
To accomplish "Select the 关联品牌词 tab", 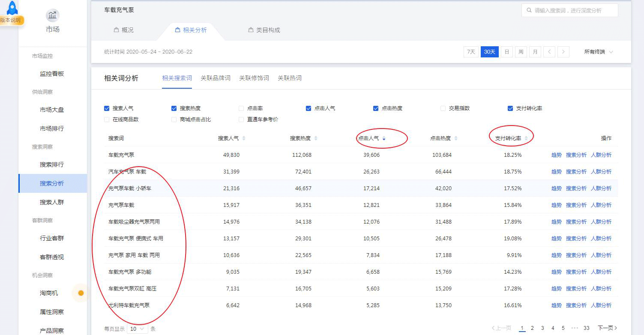I will point(216,78).
